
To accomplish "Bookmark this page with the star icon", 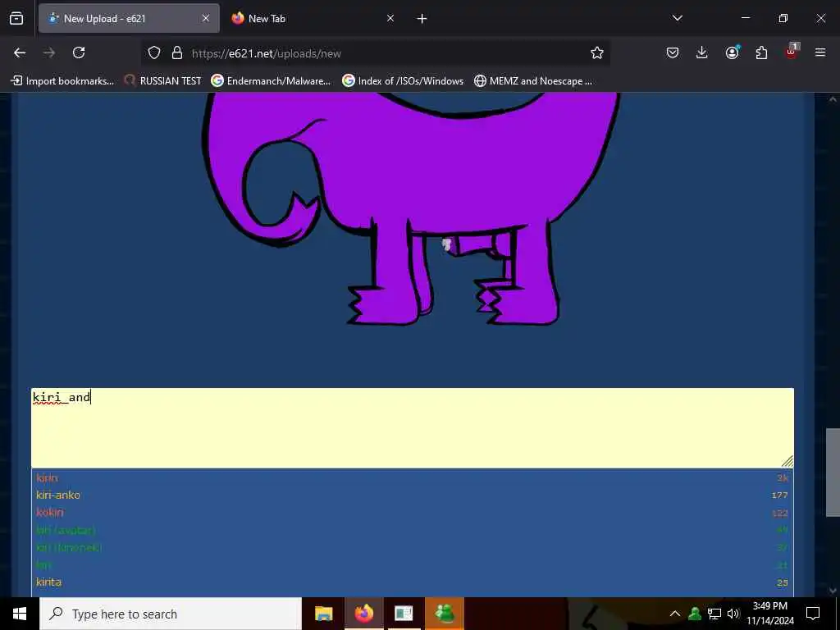I will pyautogui.click(x=597, y=53).
